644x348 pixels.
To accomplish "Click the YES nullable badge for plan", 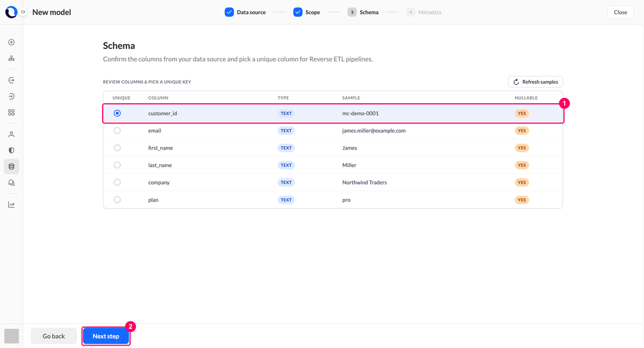I will (x=522, y=200).
